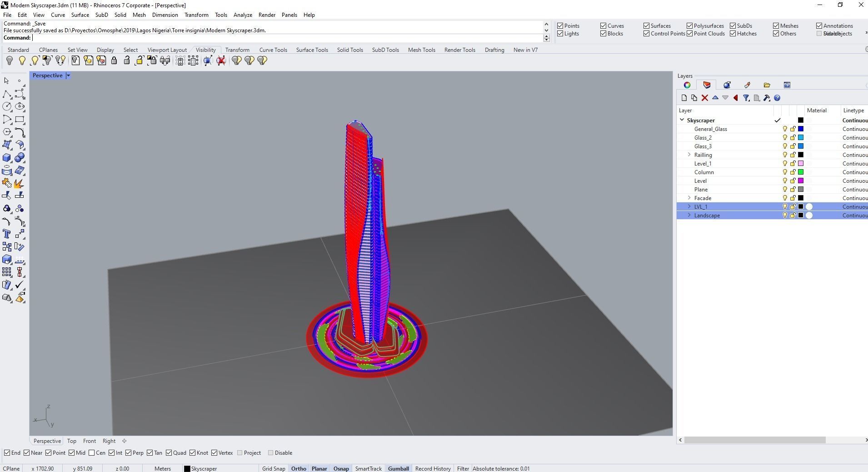Hide the Column layer using its bulb

(x=784, y=172)
